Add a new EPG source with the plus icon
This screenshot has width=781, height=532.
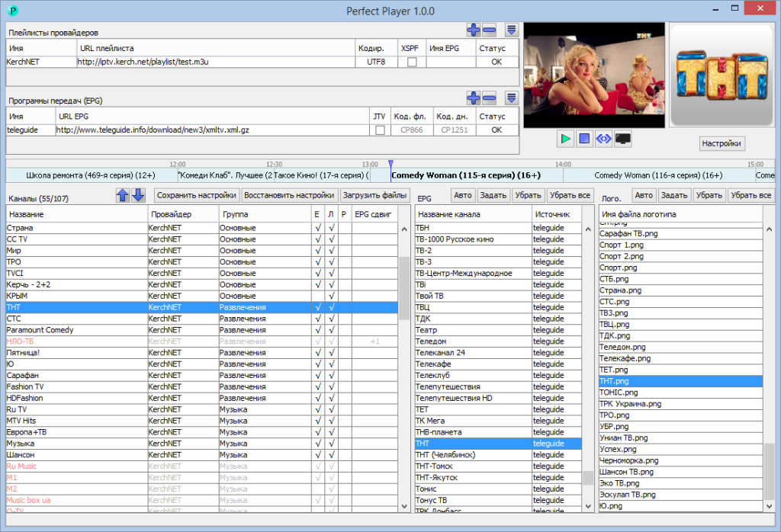[474, 98]
